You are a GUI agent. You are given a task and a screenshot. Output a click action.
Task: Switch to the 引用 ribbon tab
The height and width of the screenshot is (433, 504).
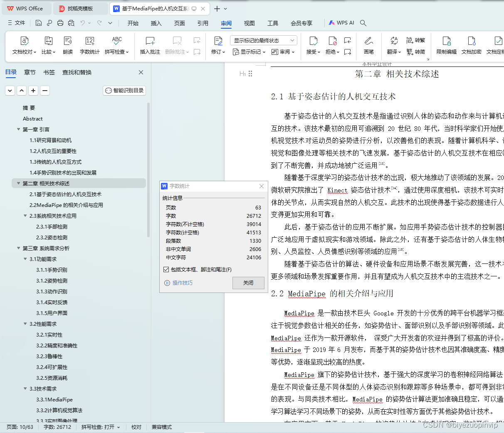click(x=203, y=23)
